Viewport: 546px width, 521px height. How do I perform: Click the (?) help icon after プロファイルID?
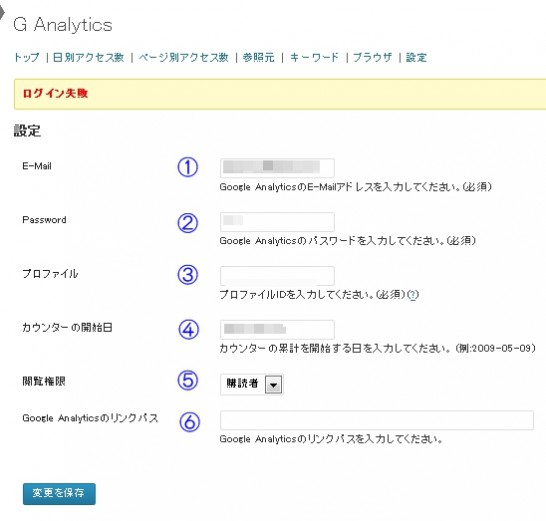click(413, 295)
